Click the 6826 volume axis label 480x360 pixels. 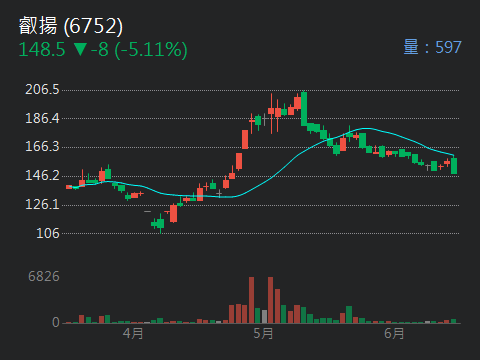pos(44,276)
